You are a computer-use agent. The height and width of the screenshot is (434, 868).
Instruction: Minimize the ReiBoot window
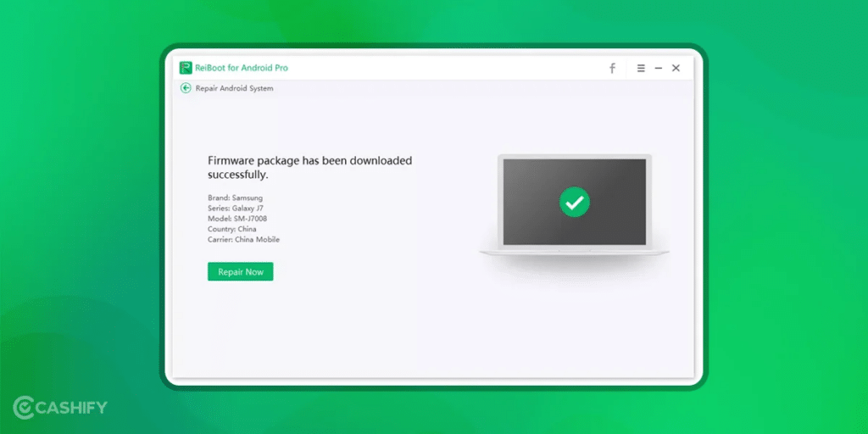658,68
